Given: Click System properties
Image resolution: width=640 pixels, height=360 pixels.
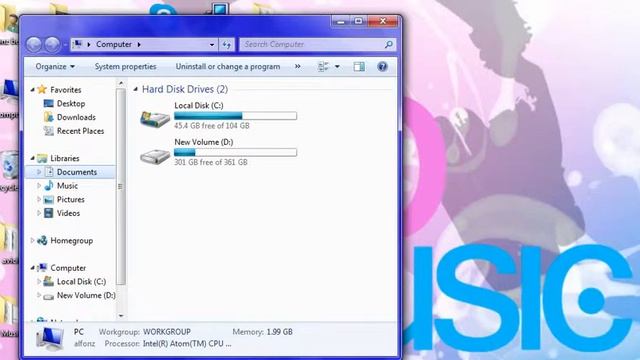Looking at the screenshot, I should (125, 67).
